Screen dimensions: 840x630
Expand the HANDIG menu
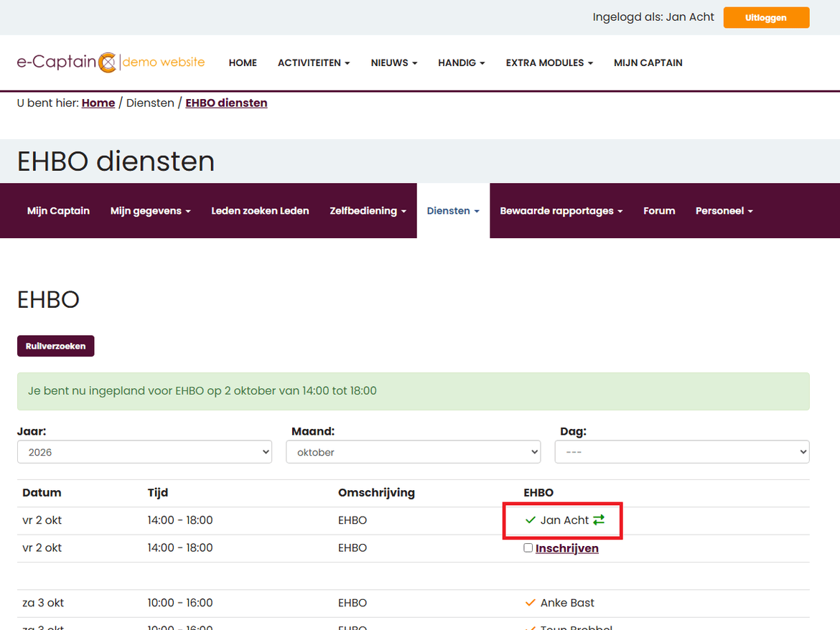(461, 62)
